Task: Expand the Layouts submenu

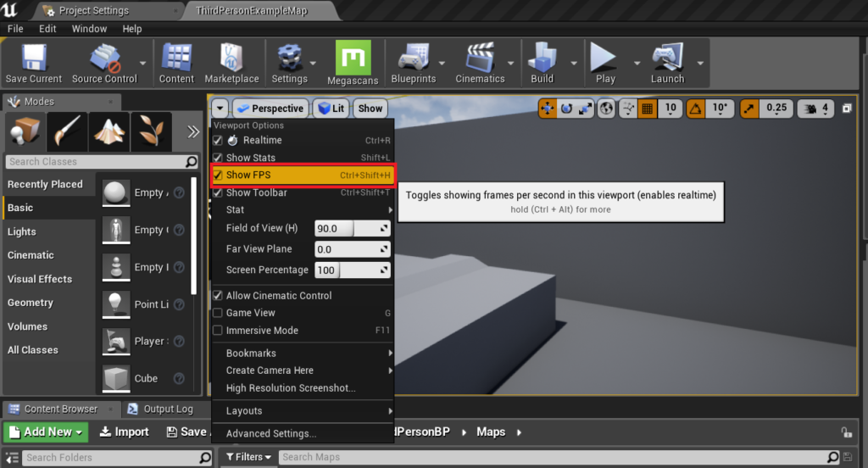Action: [303, 411]
